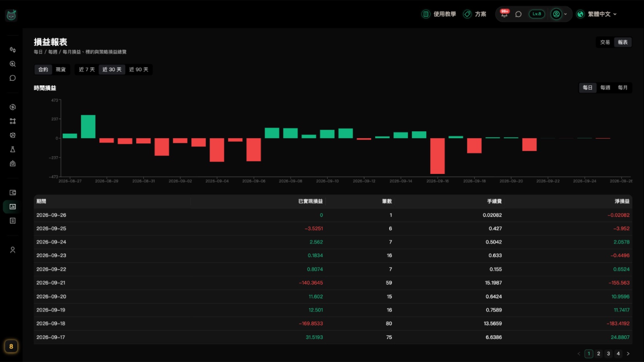Click the 淨損益 column header
The image size is (644, 362).
[622, 201]
